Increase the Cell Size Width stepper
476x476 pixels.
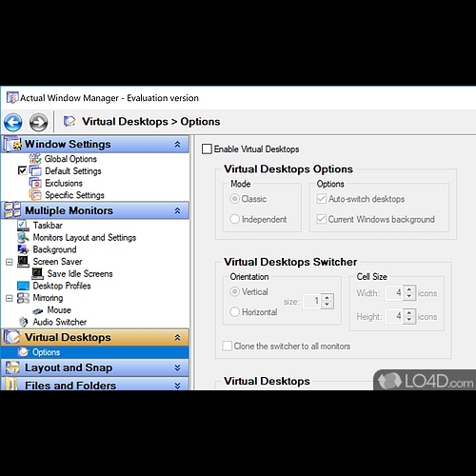[x=409, y=289]
